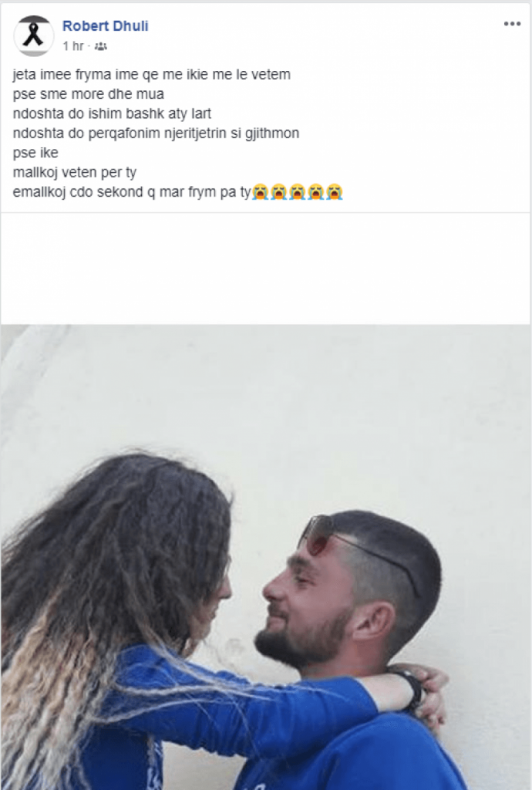Image resolution: width=532 pixels, height=790 pixels.
Task: Click the last crying emoji in post
Action: [335, 192]
